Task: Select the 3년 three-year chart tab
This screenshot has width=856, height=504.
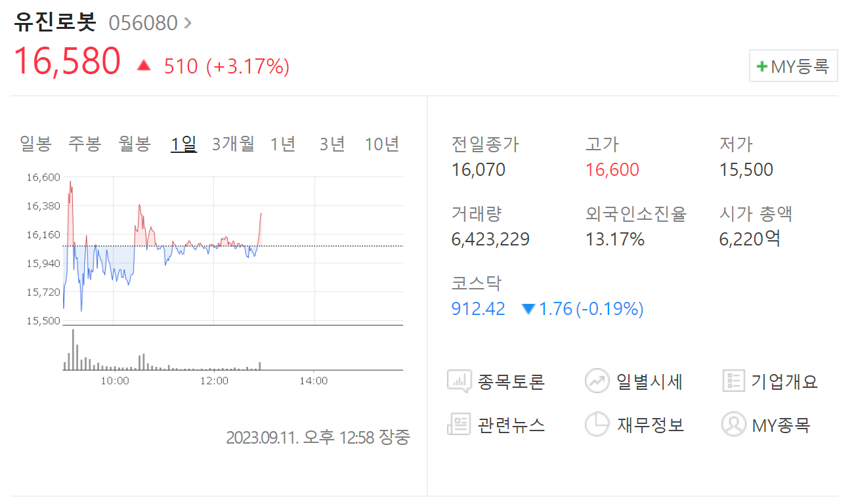Action: point(332,144)
